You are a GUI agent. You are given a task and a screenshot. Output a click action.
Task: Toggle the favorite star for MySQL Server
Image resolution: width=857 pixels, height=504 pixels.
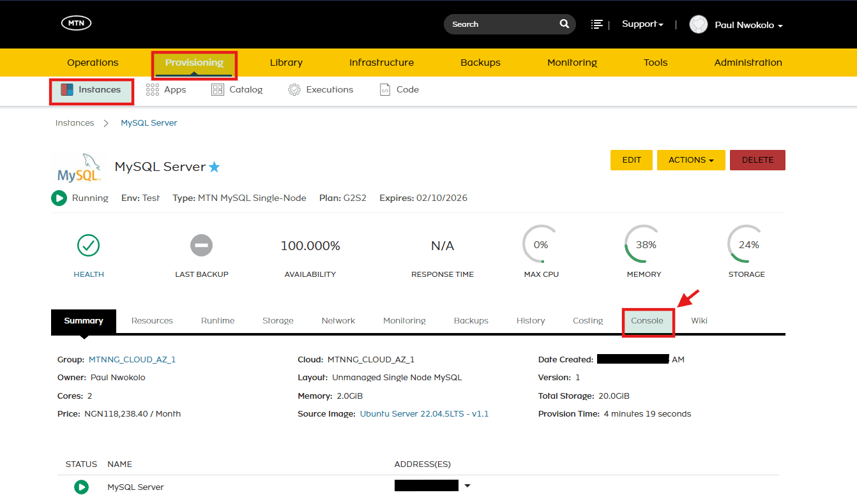[x=215, y=167]
